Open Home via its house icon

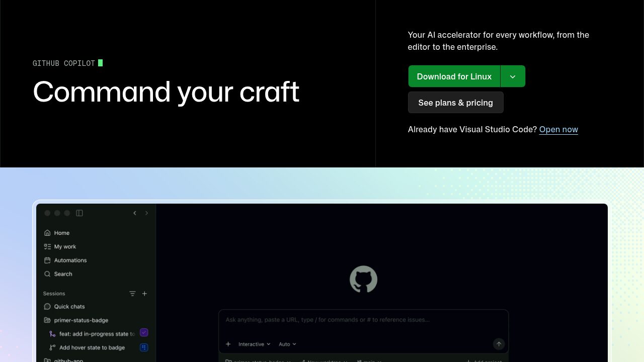pos(47,233)
